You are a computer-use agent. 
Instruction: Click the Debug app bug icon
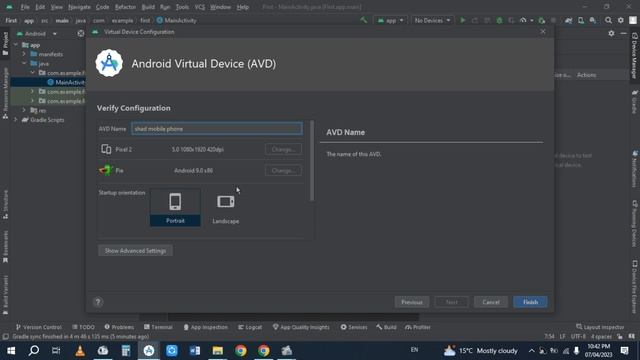pos(499,20)
